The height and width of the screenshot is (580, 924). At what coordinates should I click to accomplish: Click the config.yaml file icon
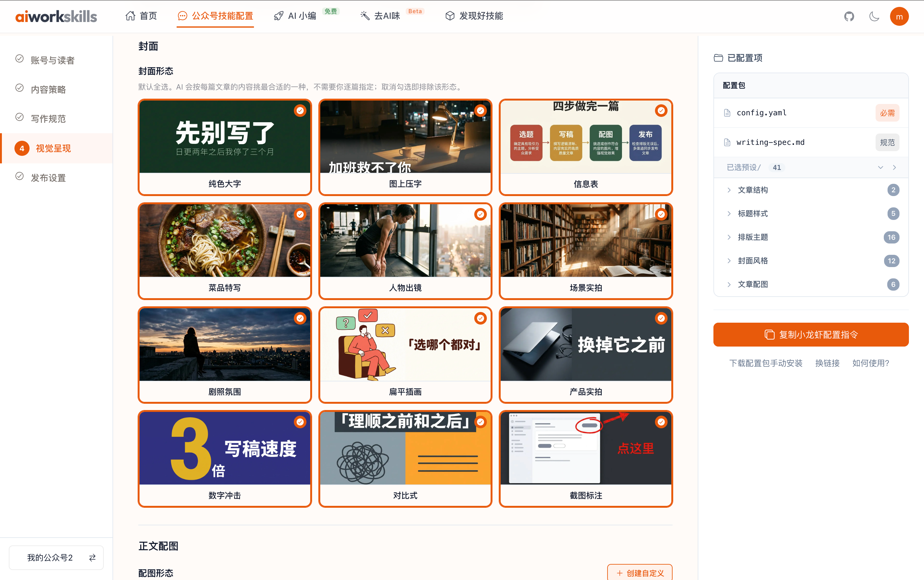[x=727, y=113]
